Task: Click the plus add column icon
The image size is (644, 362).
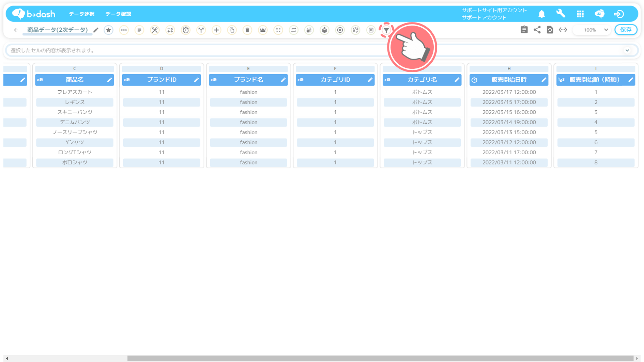Action: point(216,30)
